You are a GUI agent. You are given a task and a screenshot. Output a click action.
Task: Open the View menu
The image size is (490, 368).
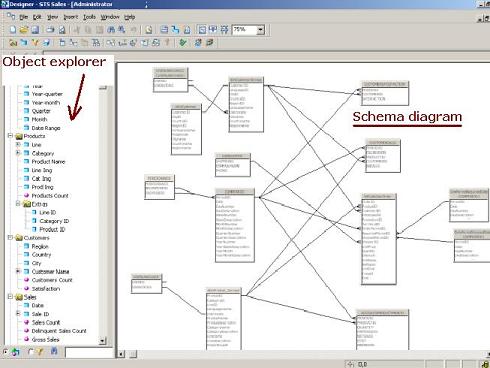pos(52,17)
